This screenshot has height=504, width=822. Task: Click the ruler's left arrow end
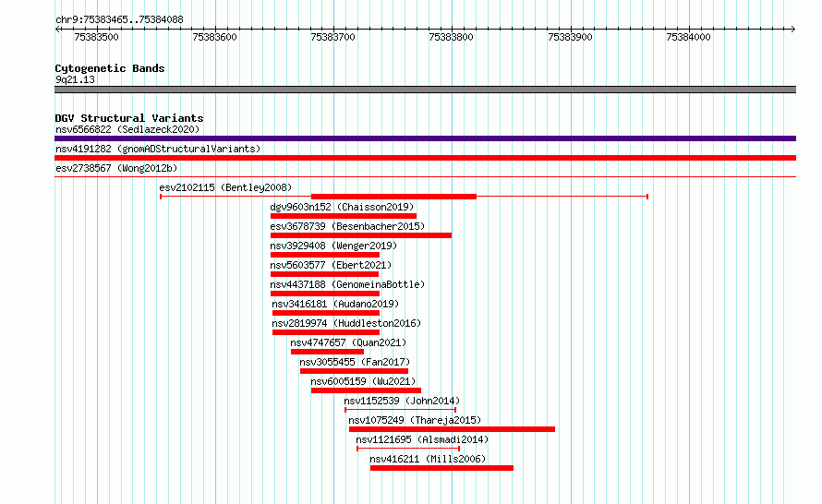(57, 30)
